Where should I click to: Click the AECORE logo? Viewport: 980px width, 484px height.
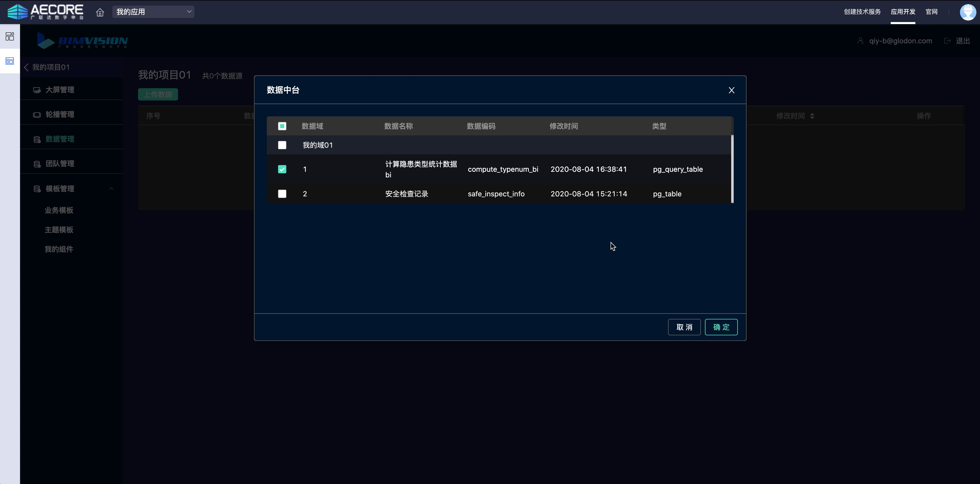(x=46, y=12)
